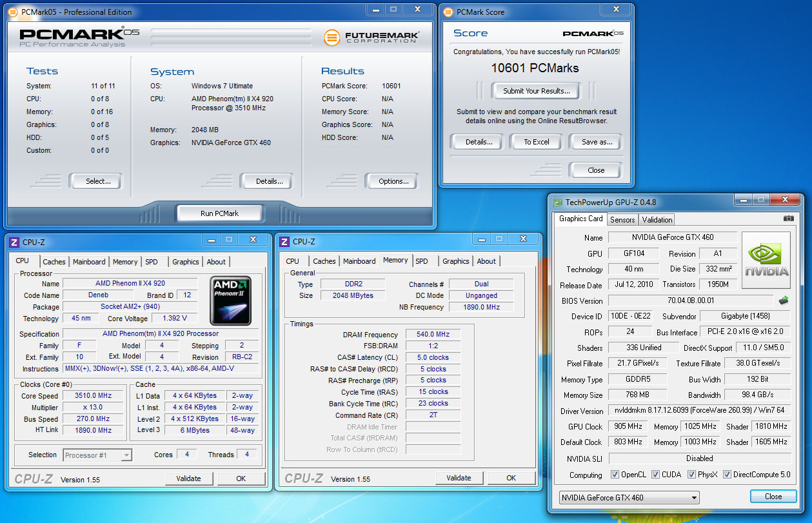Click the DRAM Frequency 540.0 MHz value
This screenshot has height=523, width=812.
[x=433, y=335]
